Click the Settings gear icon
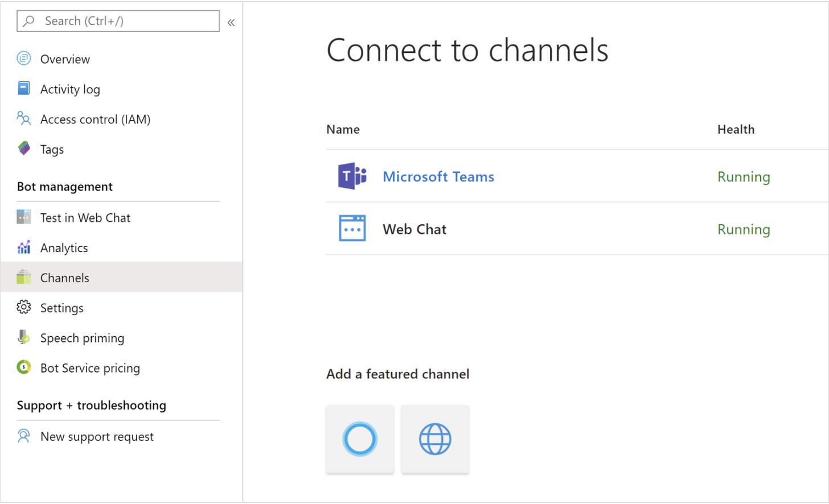 24,307
